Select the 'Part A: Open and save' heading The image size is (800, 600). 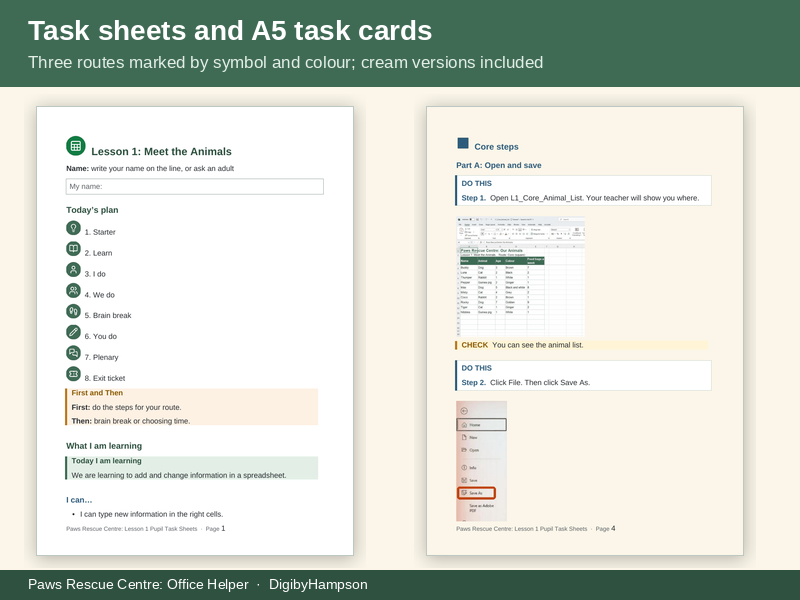[x=498, y=165]
